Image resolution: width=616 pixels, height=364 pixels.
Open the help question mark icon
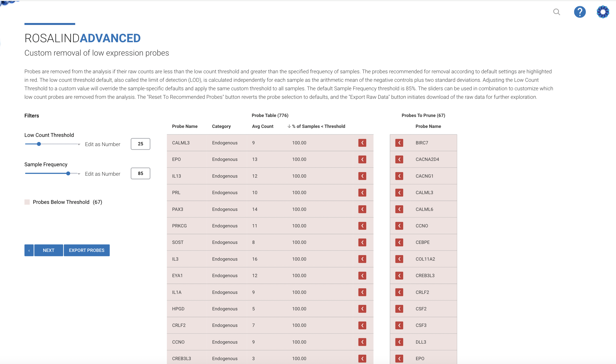click(579, 12)
